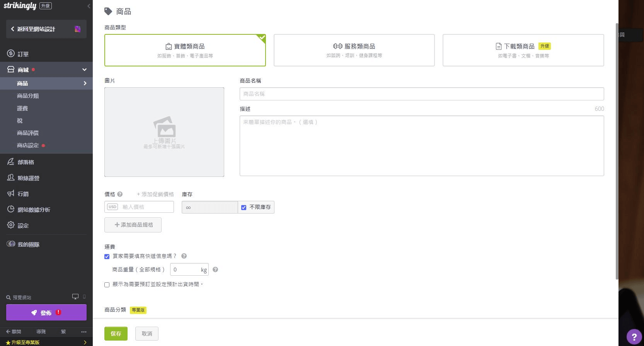Click the 設定 gear icon
Image resolution: width=644 pixels, height=346 pixels.
(11, 225)
